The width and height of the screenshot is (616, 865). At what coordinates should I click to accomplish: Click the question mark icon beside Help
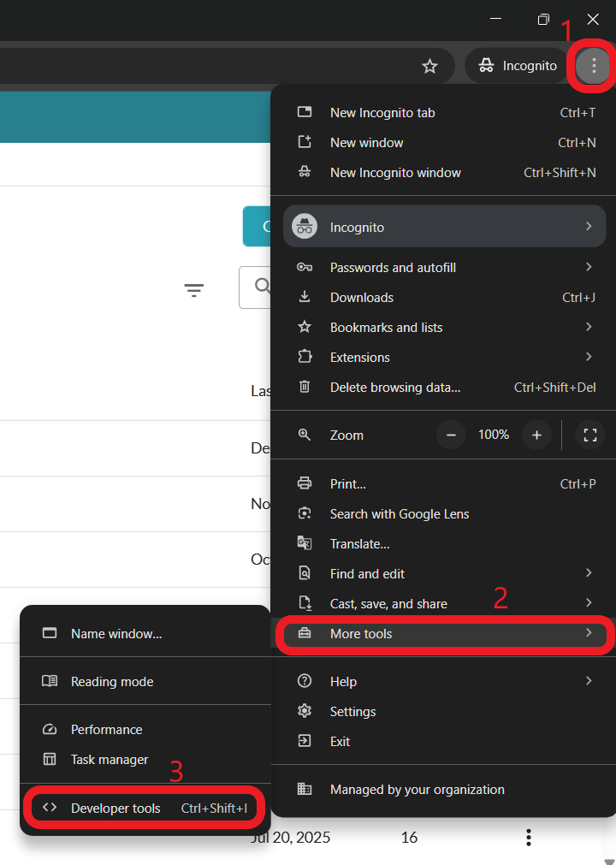tap(305, 681)
